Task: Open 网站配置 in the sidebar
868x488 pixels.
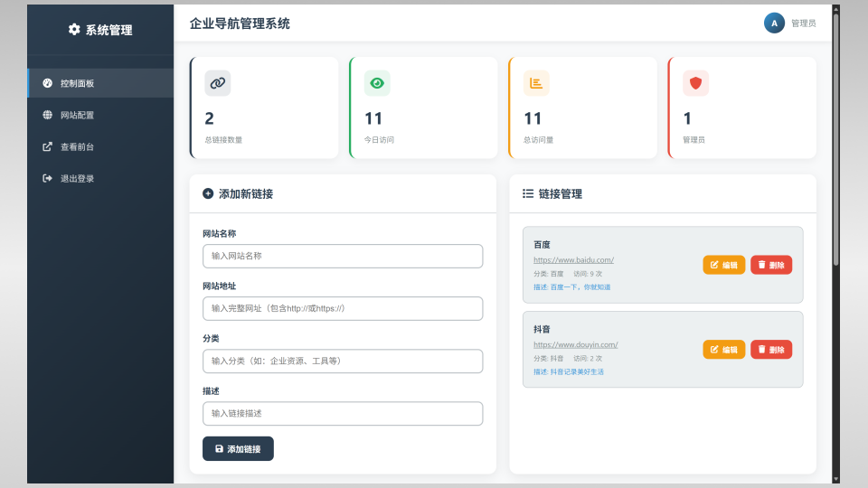Action: point(77,115)
